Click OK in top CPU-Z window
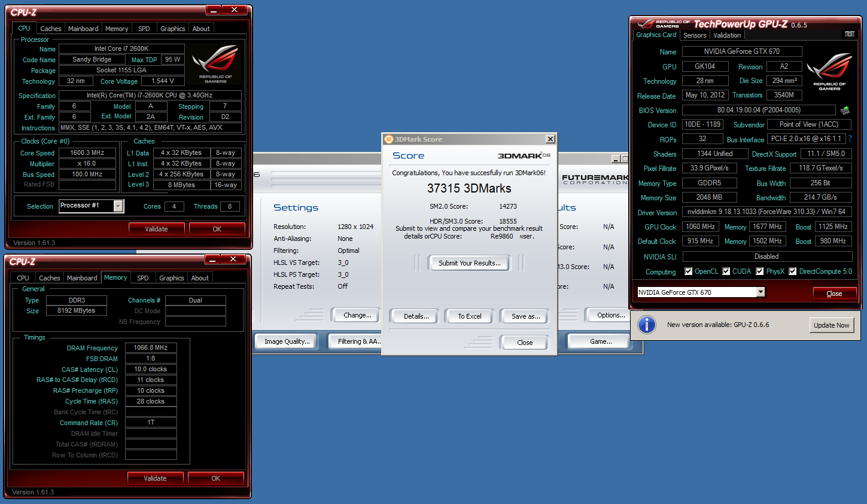This screenshot has width=867, height=504. click(217, 229)
